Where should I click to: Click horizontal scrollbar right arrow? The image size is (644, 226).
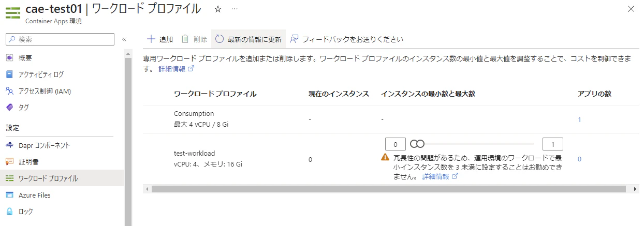[635, 189]
